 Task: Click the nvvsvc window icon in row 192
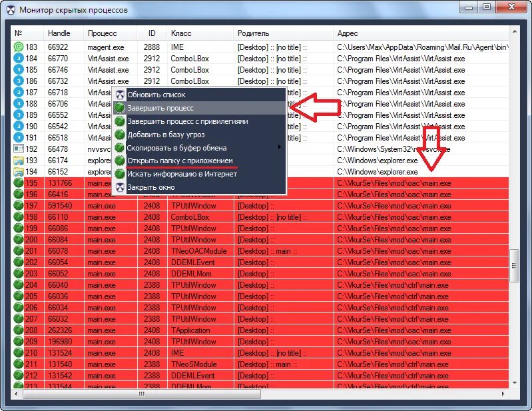[x=19, y=149]
